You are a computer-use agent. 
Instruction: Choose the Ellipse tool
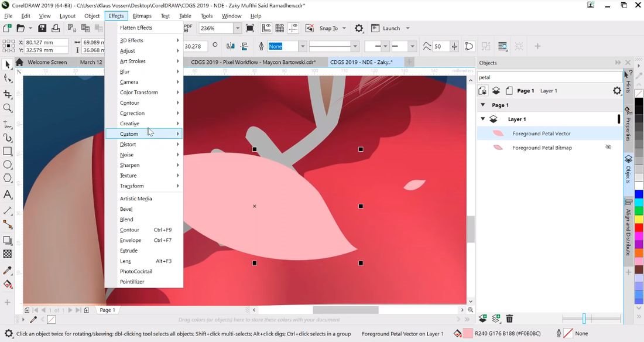[8, 165]
